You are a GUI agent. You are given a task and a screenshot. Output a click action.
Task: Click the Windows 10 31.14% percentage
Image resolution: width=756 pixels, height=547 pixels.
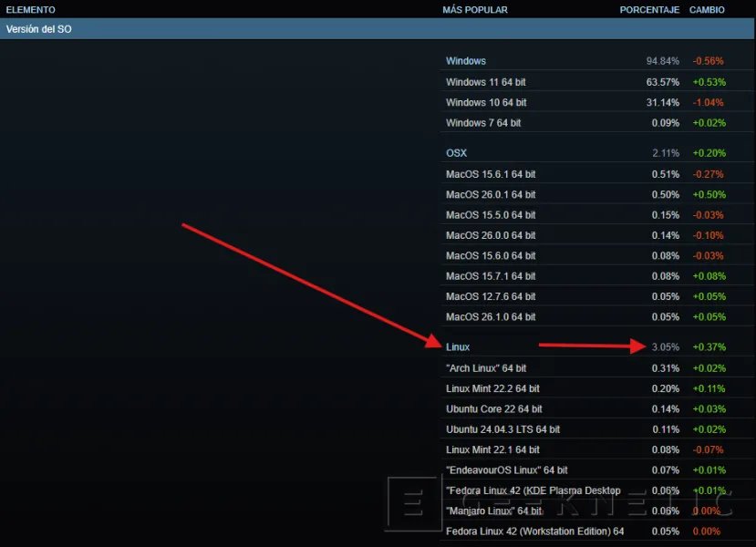pos(662,102)
